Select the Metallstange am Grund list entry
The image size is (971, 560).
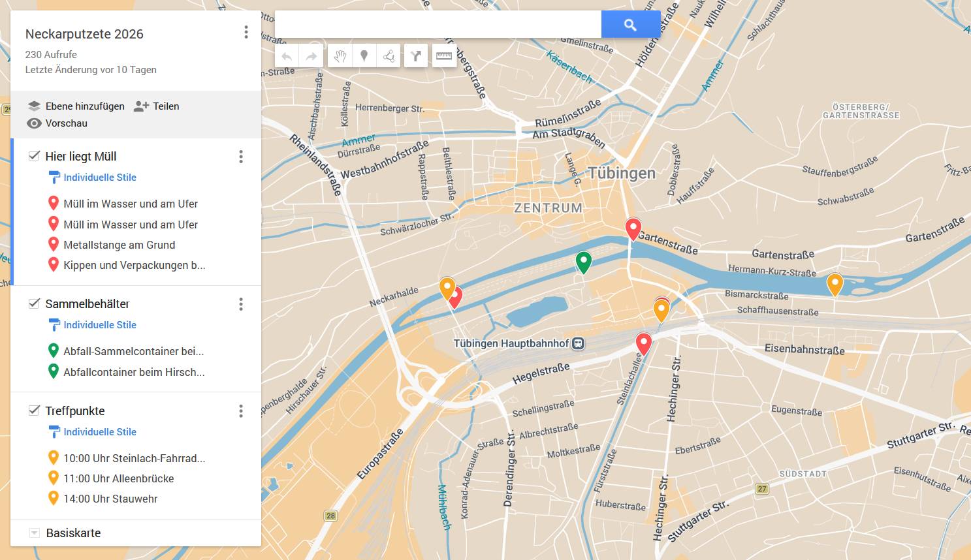coord(119,245)
